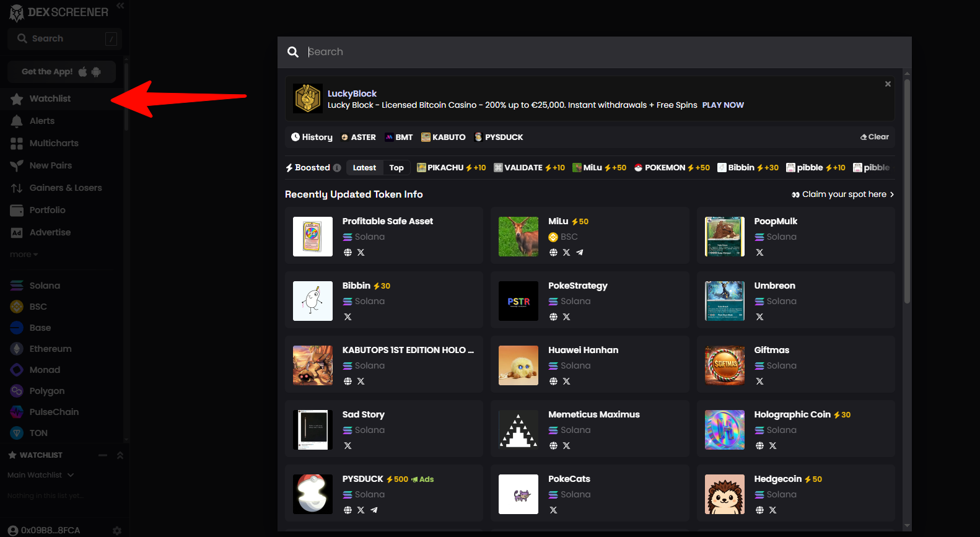The image size is (980, 537).
Task: Expand watchlist panel with double-up chevron
Action: (x=120, y=455)
